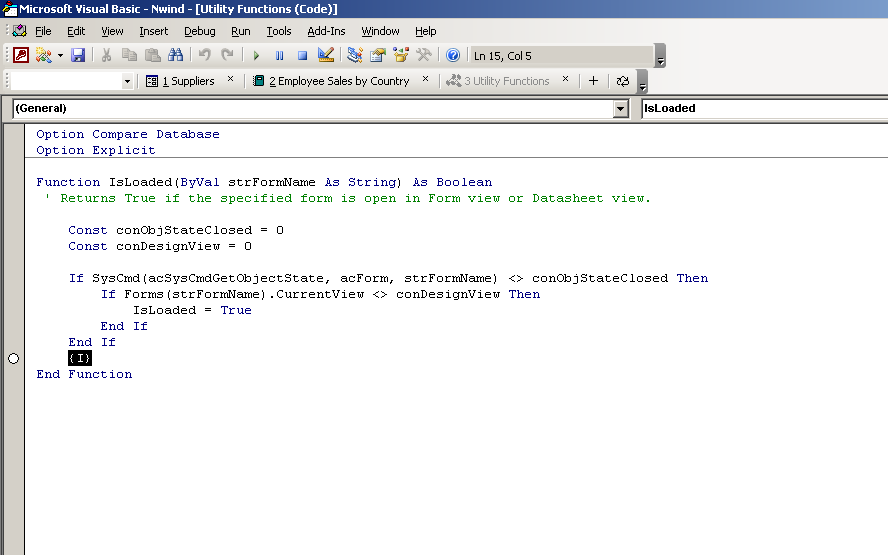Image resolution: width=888 pixels, height=555 pixels.
Task: Open the Object Browser icon
Action: coord(401,55)
